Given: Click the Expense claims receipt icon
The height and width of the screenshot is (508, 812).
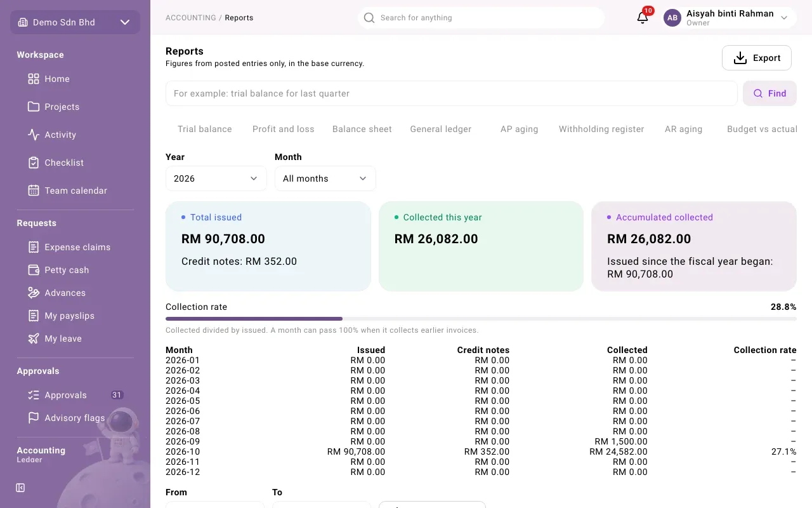Looking at the screenshot, I should click(34, 247).
